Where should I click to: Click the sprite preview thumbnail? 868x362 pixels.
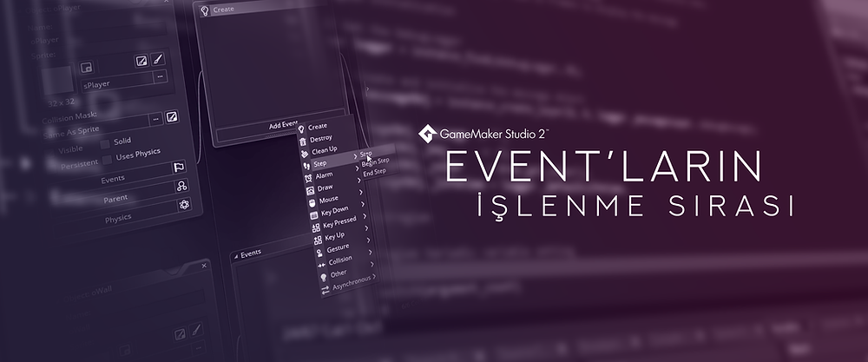click(59, 80)
